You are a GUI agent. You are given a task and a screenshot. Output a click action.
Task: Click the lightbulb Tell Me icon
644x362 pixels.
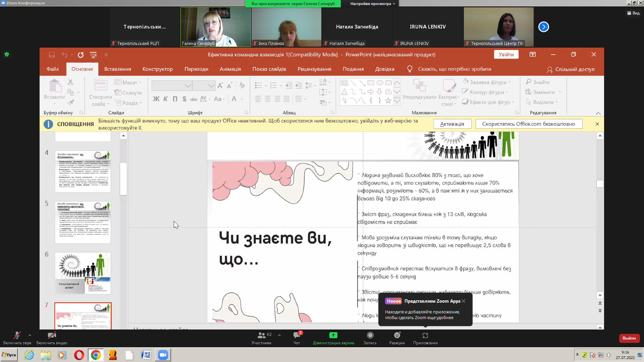click(x=410, y=69)
